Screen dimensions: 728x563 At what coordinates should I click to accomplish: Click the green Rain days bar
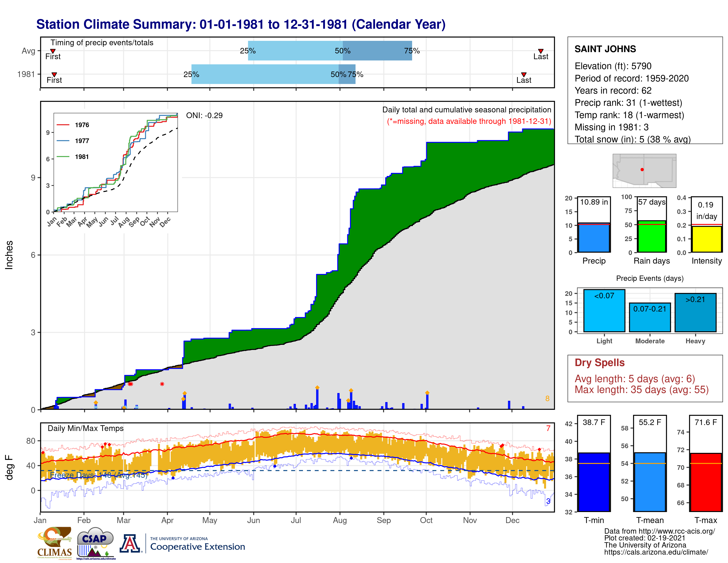(x=652, y=236)
